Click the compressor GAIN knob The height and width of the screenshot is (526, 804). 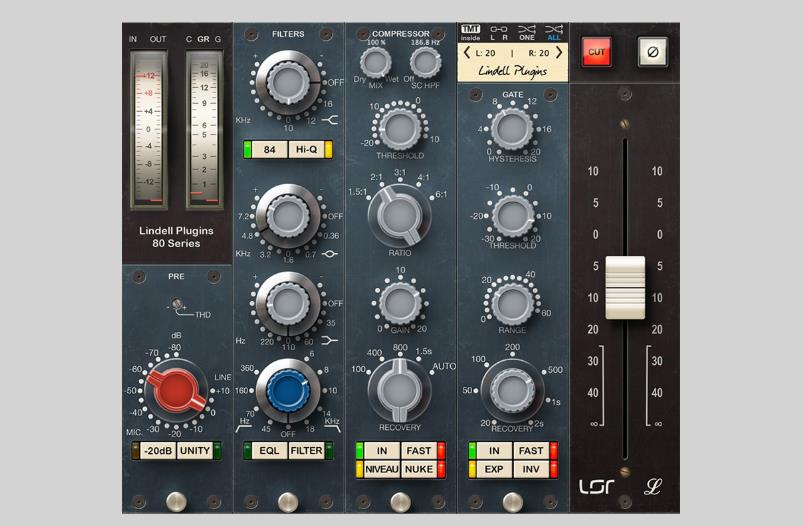pos(399,302)
